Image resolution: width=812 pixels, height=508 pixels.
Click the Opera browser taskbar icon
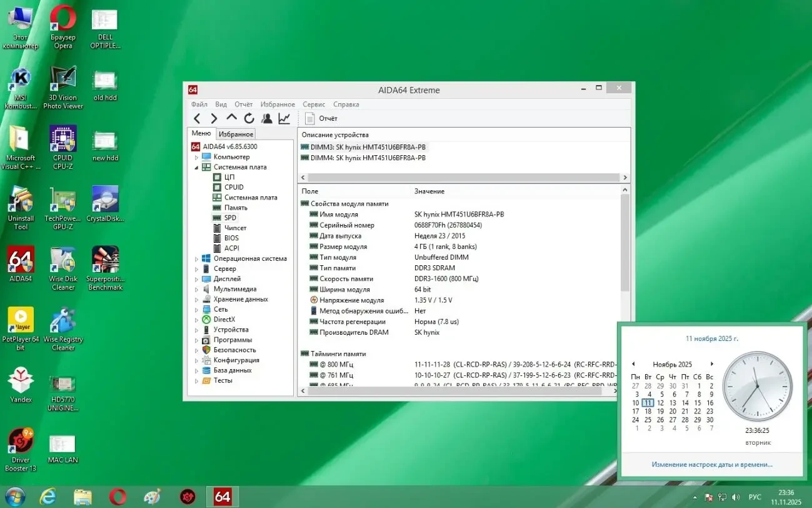coord(118,497)
